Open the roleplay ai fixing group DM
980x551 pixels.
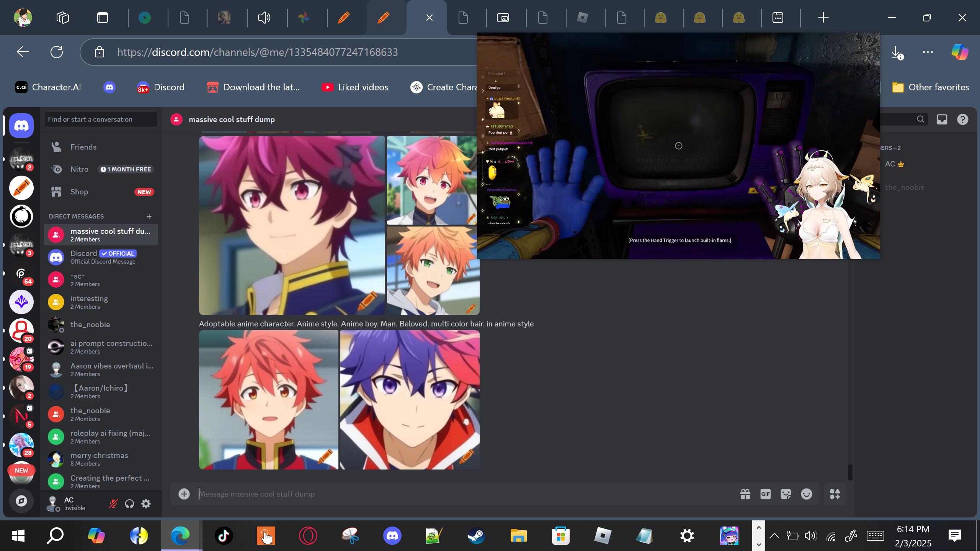pos(101,437)
